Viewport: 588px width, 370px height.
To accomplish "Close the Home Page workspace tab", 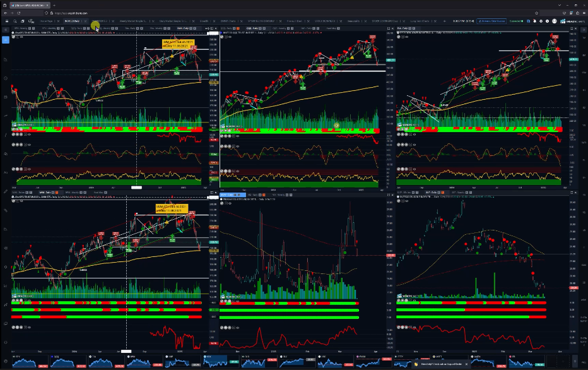I will [58, 21].
